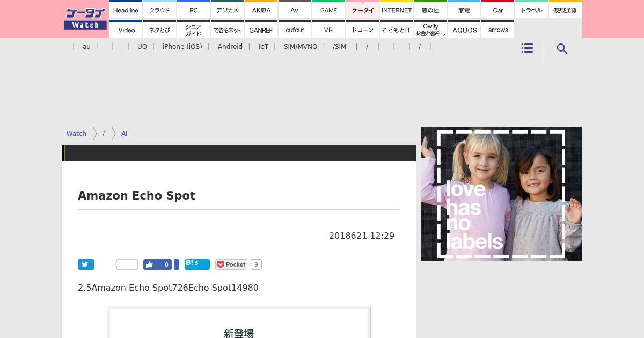Open the PC tab
This screenshot has height=338, width=644.
click(x=193, y=10)
